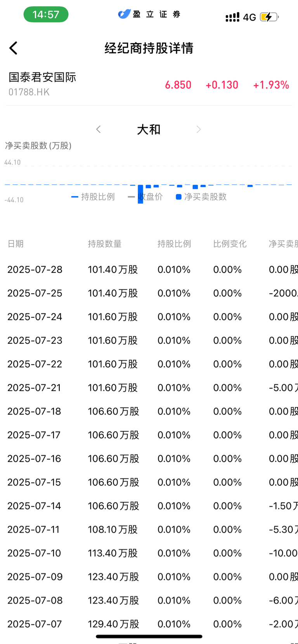Tap the price change +0.130
The height and width of the screenshot is (644, 298).
pos(222,85)
